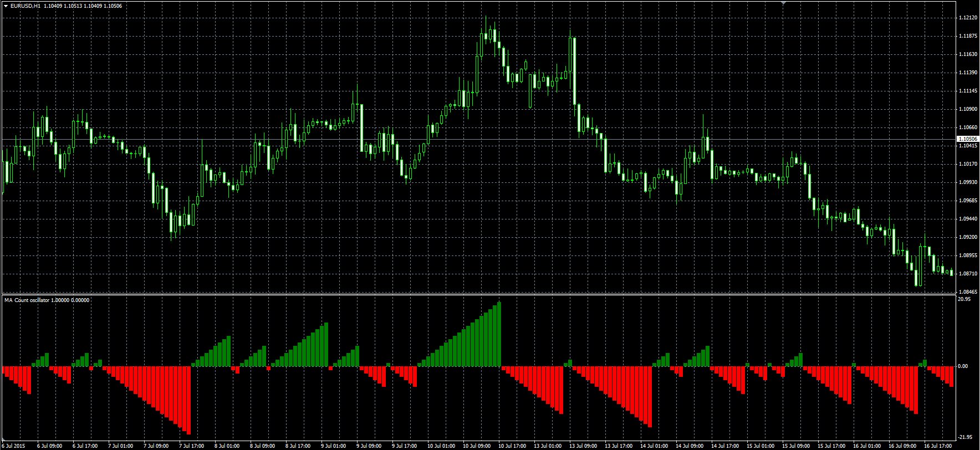Image resolution: width=980 pixels, height=450 pixels.
Task: Click the oscillator scale value -21.95
Action: click(964, 437)
